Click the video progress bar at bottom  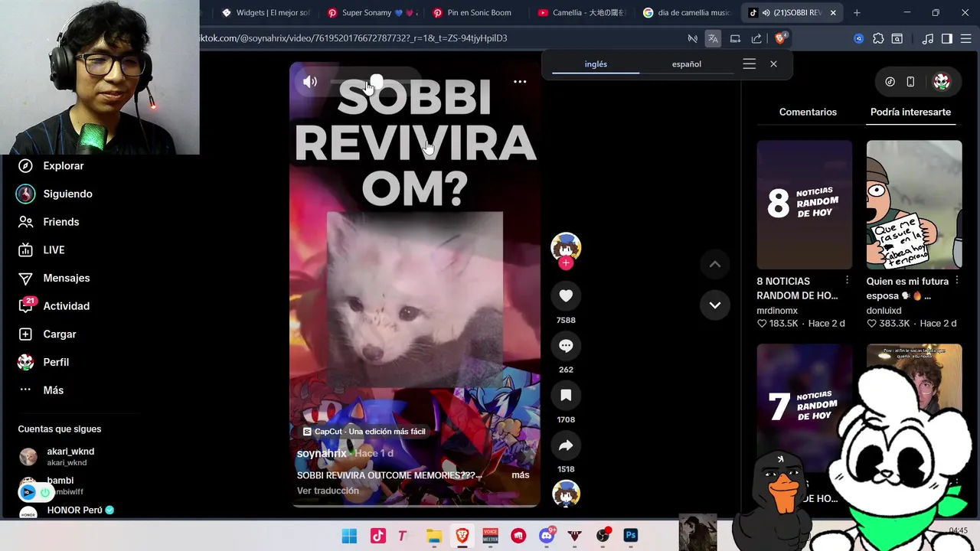415,505
